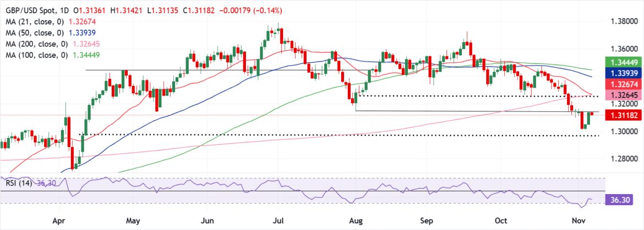Select the Jul marker on time axis
Screen dimensions: 644x230
[281, 221]
